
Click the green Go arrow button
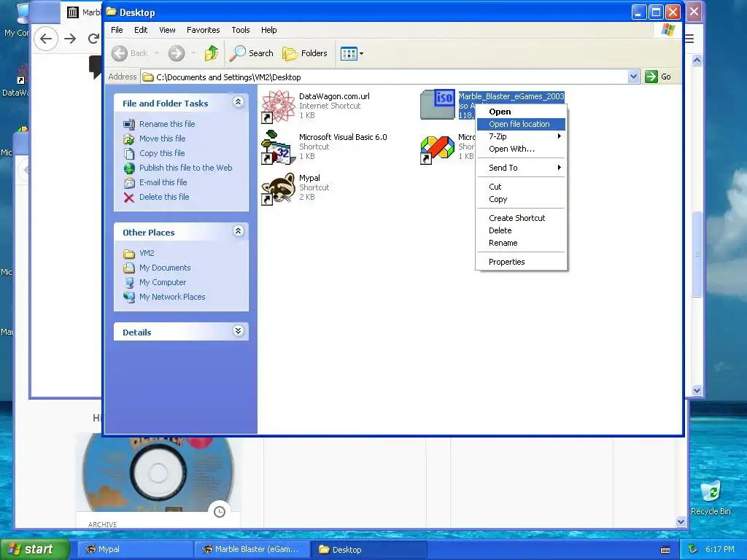(651, 77)
